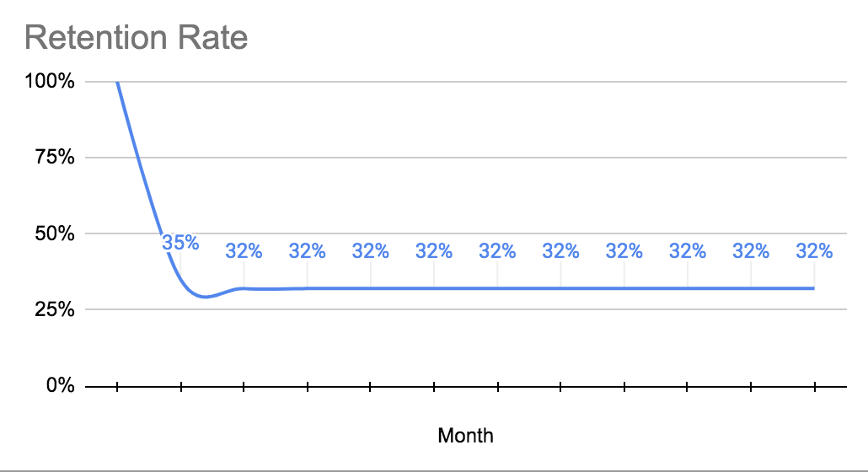Click the lowest dip of the blue line
868x472 pixels.
205,297
